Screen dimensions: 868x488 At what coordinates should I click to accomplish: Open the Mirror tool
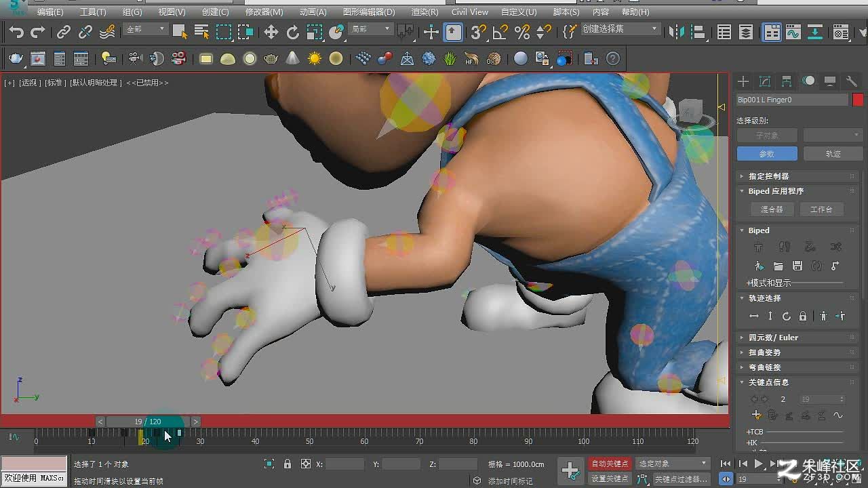point(677,32)
